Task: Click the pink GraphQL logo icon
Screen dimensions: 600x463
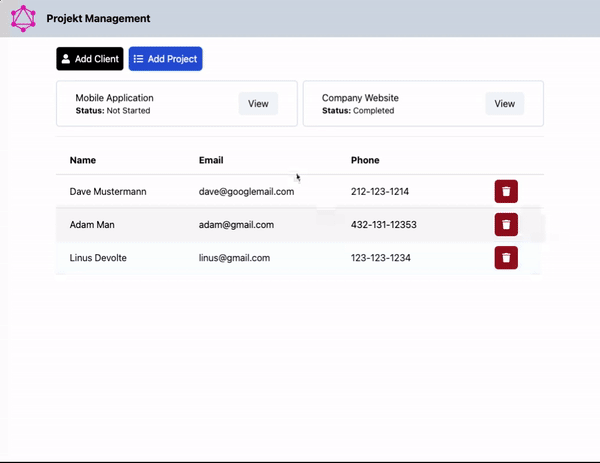Action: [x=23, y=18]
